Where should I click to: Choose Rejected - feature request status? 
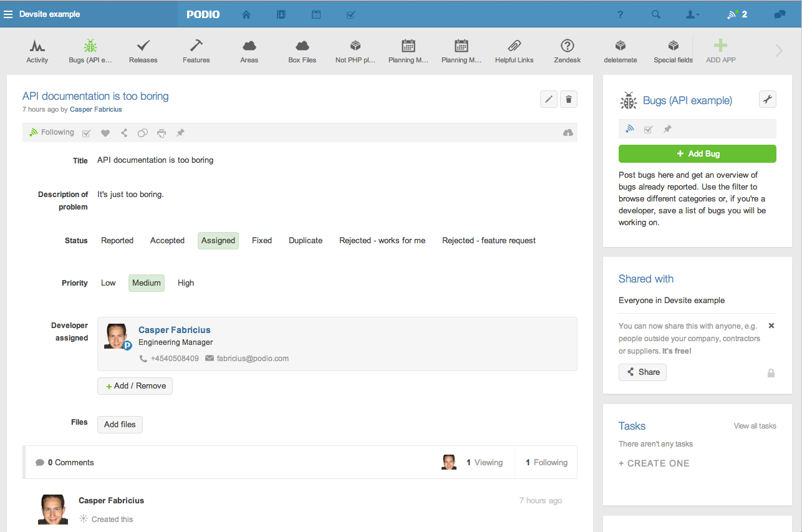point(489,241)
